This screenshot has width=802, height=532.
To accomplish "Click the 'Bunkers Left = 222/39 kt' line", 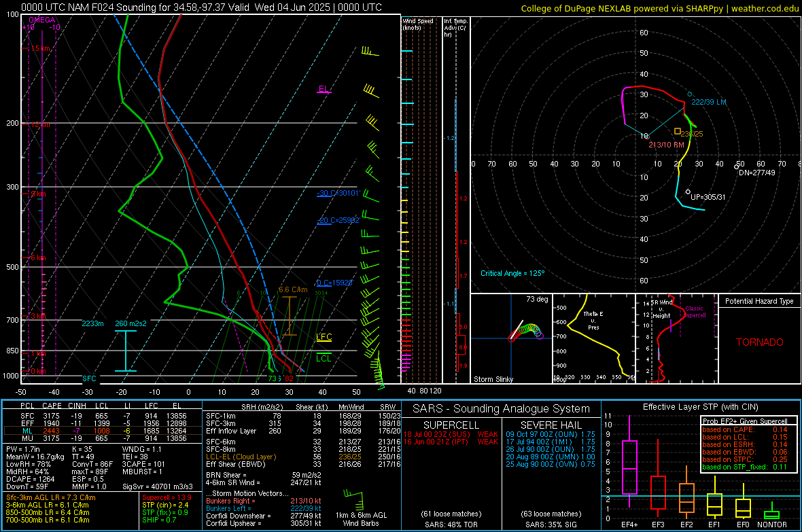I will 264,508.
